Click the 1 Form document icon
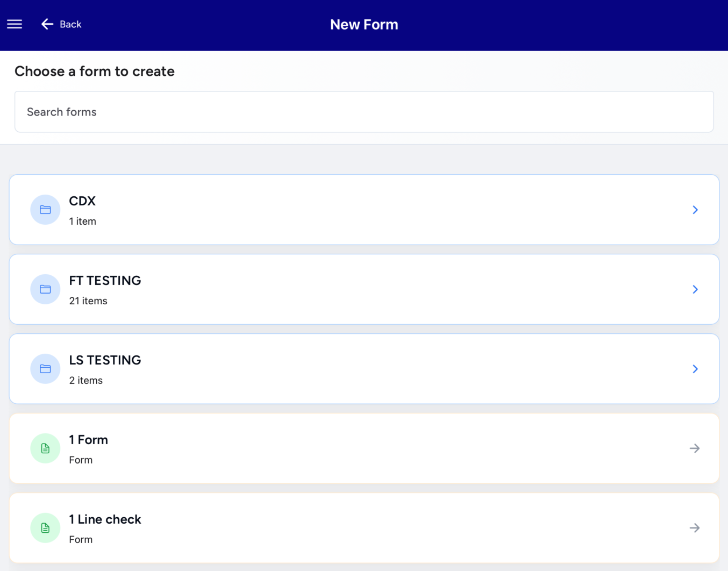Viewport: 728px width, 571px height. (45, 448)
